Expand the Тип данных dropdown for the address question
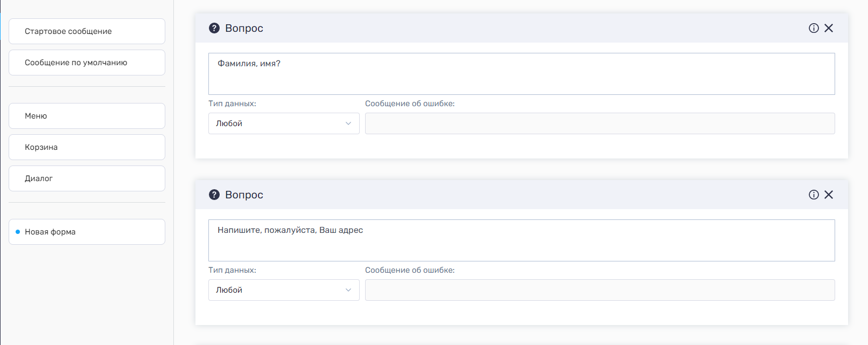 click(x=284, y=290)
